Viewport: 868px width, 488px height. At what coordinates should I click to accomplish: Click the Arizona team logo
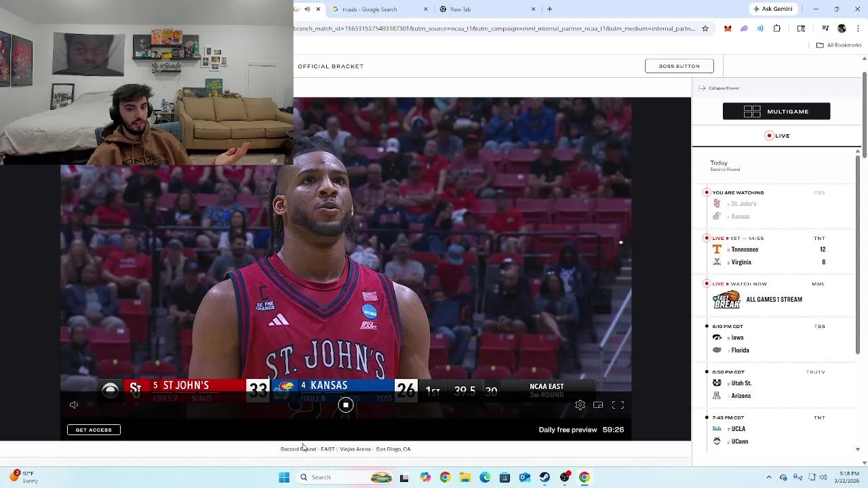[717, 396]
